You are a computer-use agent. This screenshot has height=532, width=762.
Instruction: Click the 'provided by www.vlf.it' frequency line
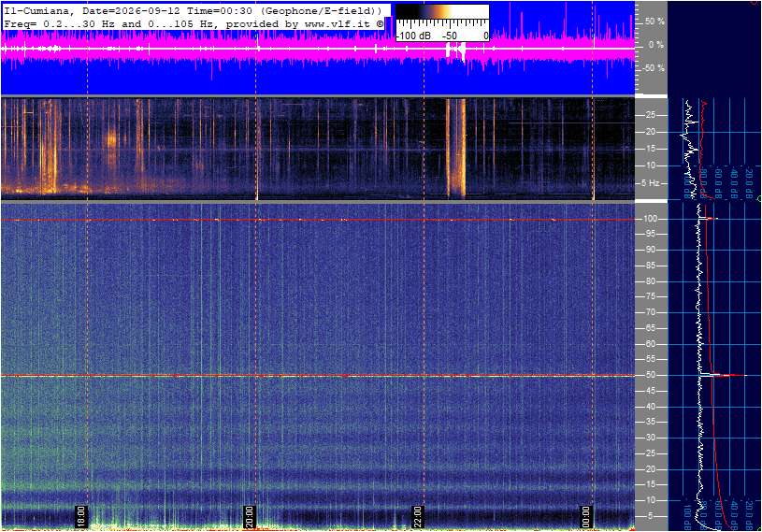pos(193,23)
